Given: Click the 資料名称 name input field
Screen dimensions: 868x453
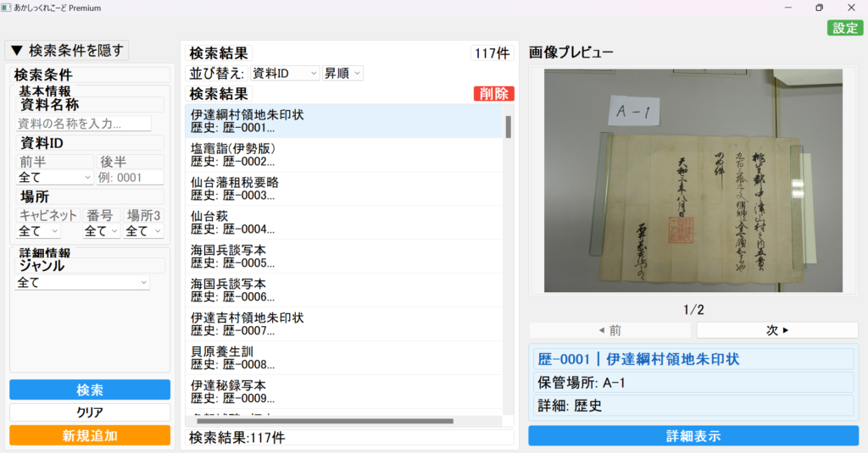Looking at the screenshot, I should 83,124.
